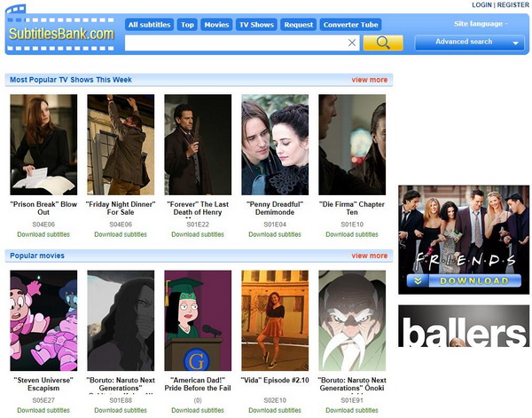532x418 pixels.
Task: Open the Request page
Action: 298,25
